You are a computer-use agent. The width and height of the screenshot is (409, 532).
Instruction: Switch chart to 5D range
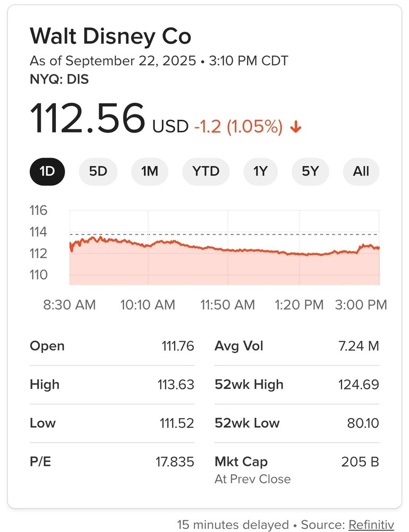(98, 171)
